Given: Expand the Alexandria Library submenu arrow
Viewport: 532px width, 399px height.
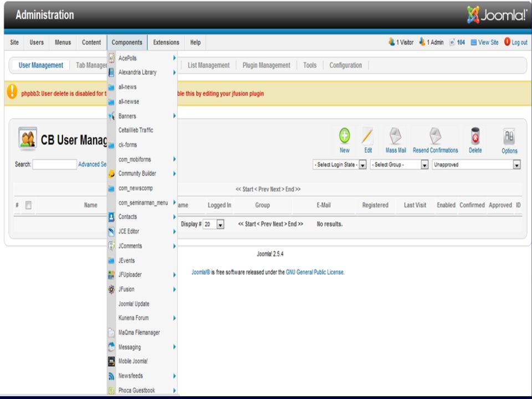Looking at the screenshot, I should (175, 72).
